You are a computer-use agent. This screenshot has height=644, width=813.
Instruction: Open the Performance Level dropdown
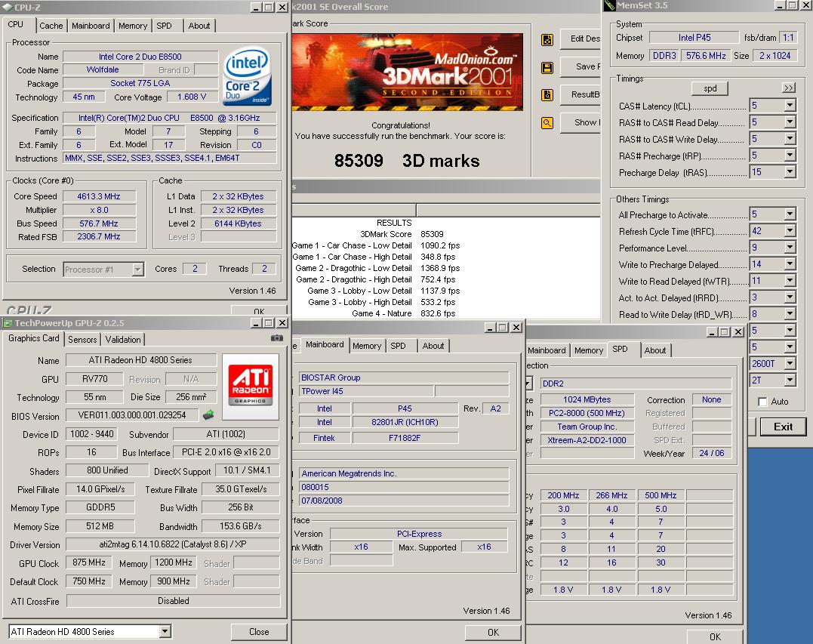coord(790,248)
